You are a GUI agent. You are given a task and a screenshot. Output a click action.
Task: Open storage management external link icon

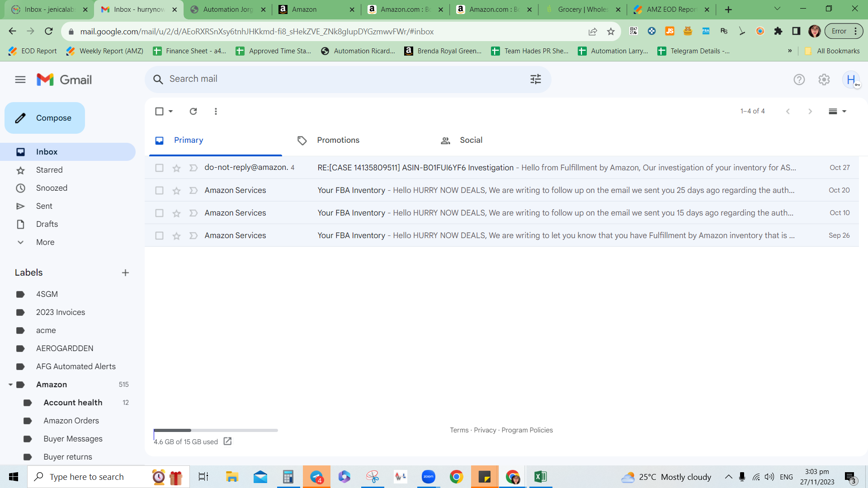click(227, 441)
